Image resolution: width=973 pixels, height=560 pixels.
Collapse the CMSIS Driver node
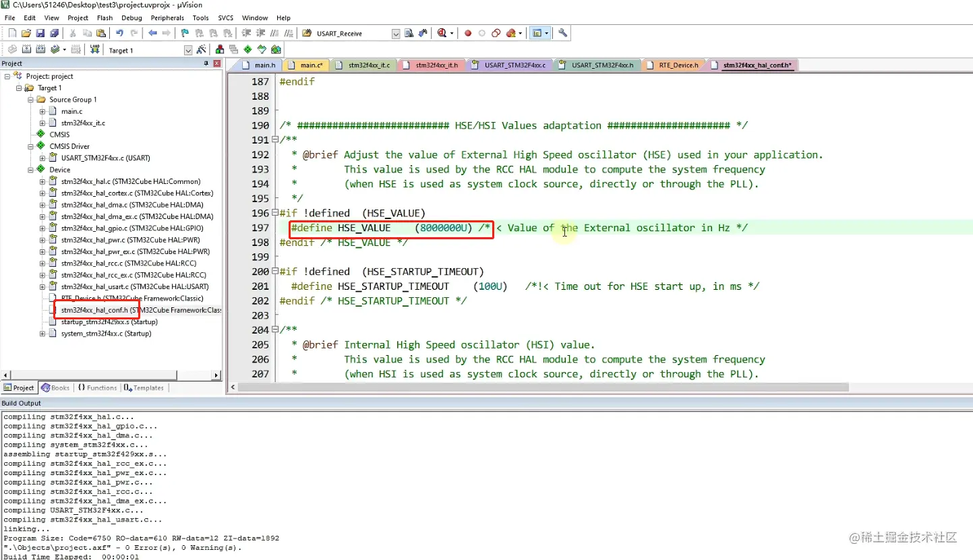pos(30,146)
